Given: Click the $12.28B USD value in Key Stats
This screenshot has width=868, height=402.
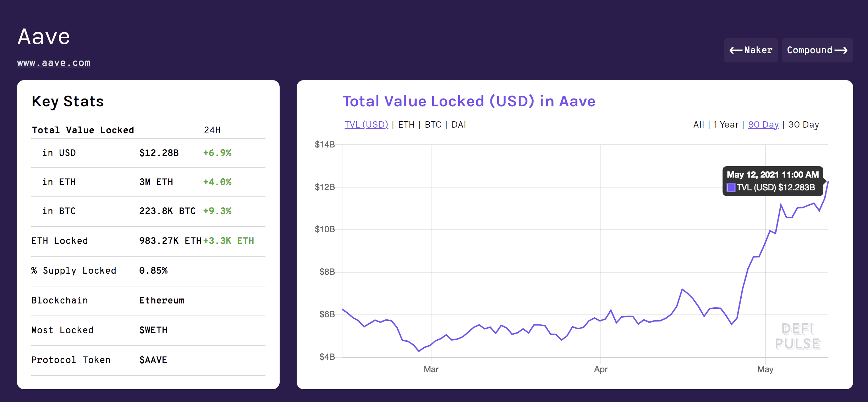Looking at the screenshot, I should (x=159, y=153).
